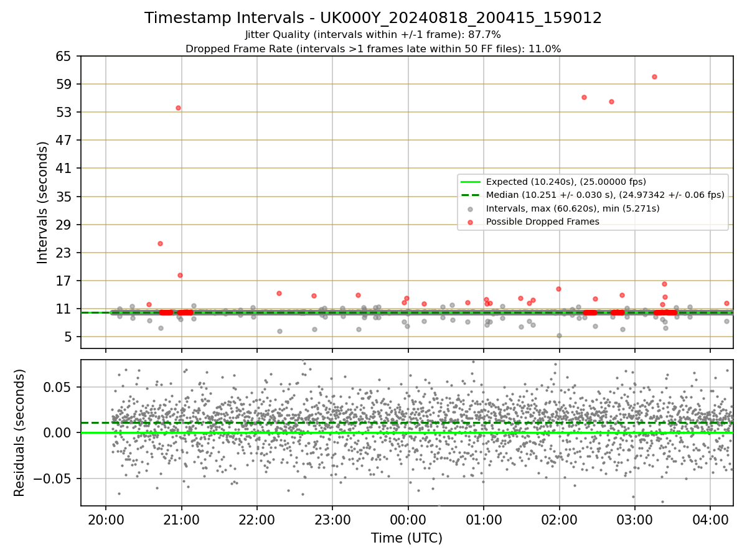Click the 'Time (UTC)' x-axis label
The height and width of the screenshot is (560, 747).
click(x=406, y=538)
